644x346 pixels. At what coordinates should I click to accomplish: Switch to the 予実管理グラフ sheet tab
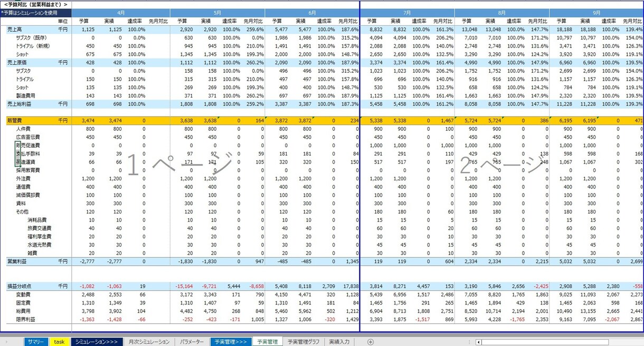point(304,342)
